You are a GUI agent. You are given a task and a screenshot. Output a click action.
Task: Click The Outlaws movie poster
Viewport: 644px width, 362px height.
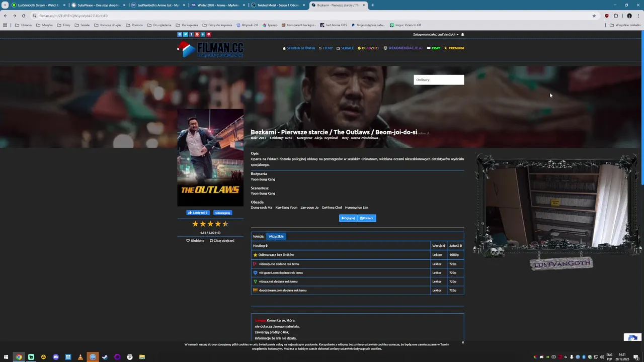coord(210,157)
